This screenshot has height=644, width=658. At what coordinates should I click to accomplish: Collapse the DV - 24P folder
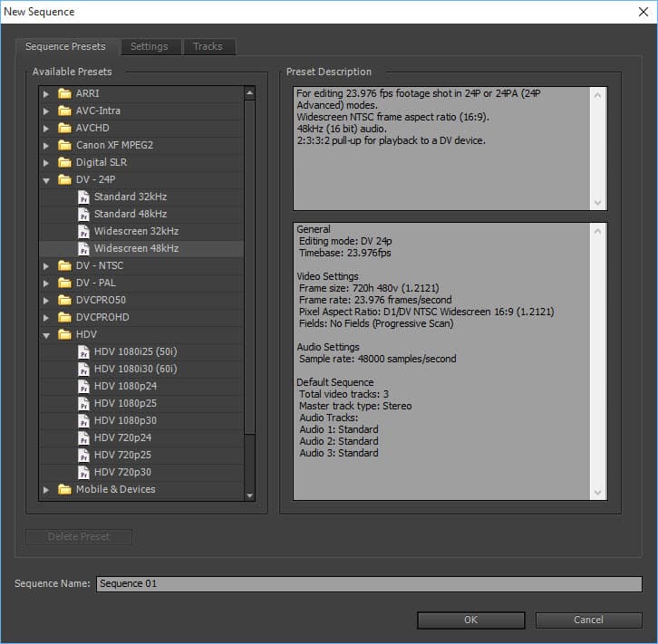coord(46,179)
